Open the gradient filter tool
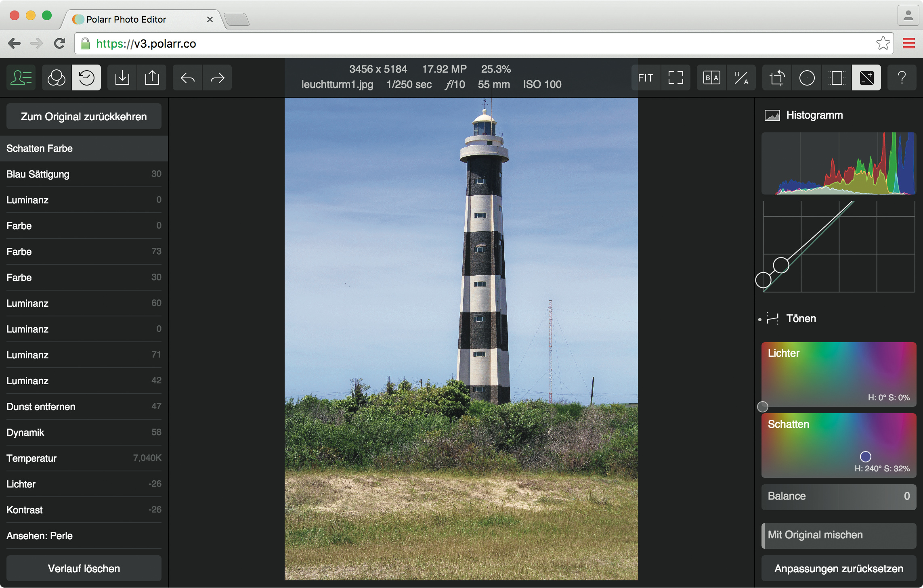The height and width of the screenshot is (588, 923). [x=837, y=77]
